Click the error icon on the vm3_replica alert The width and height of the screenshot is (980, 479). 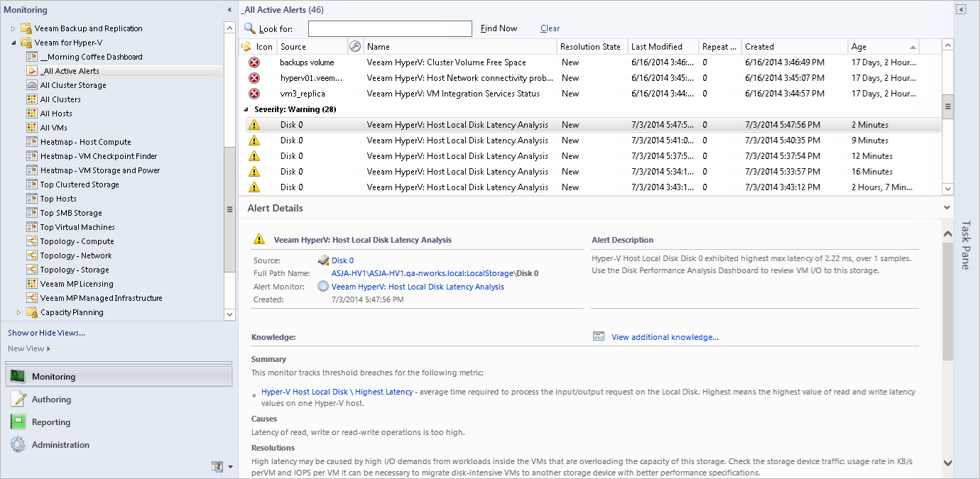point(254,93)
